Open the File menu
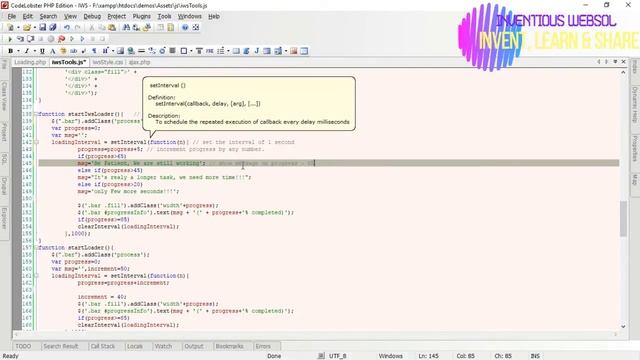The width and height of the screenshot is (640, 360). [x=12, y=16]
